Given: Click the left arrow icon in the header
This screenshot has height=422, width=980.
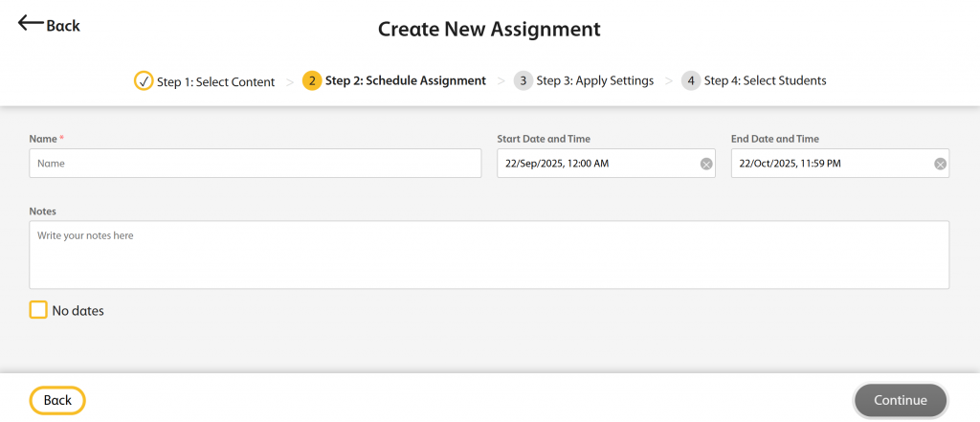Looking at the screenshot, I should tap(31, 24).
